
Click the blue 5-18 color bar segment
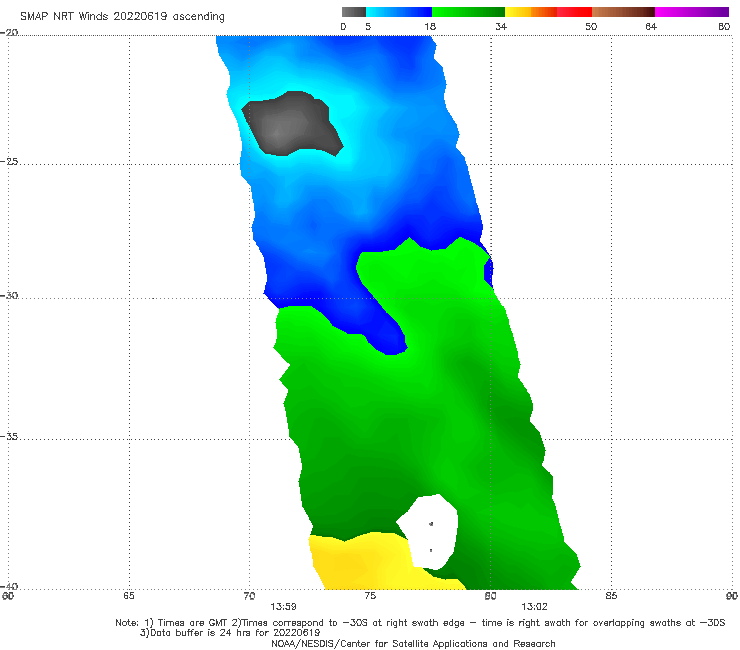pos(399,12)
